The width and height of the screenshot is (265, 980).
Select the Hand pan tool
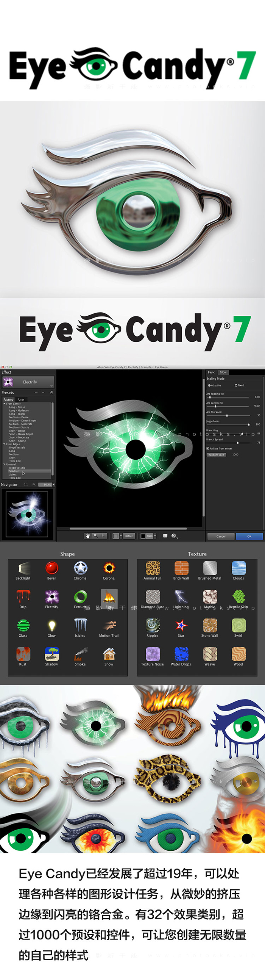pos(87,535)
